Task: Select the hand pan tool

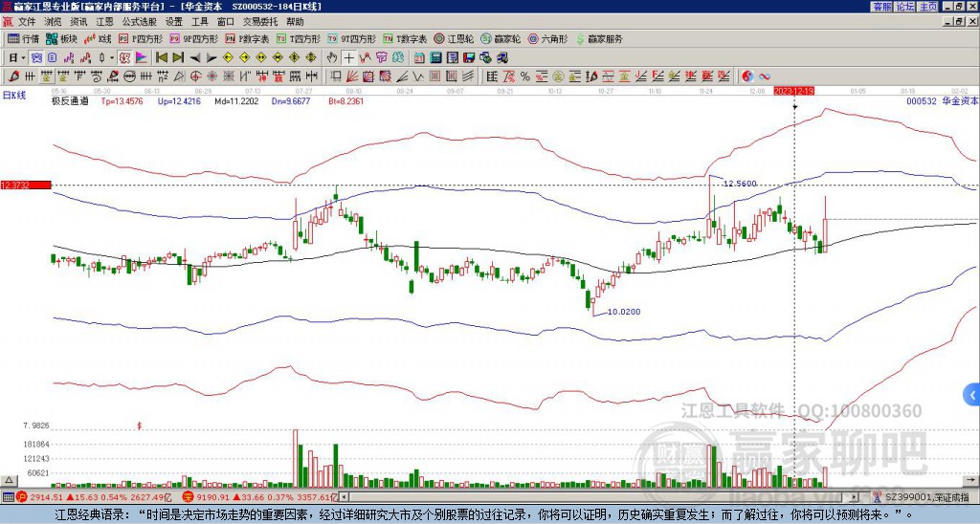Action: 332,58
